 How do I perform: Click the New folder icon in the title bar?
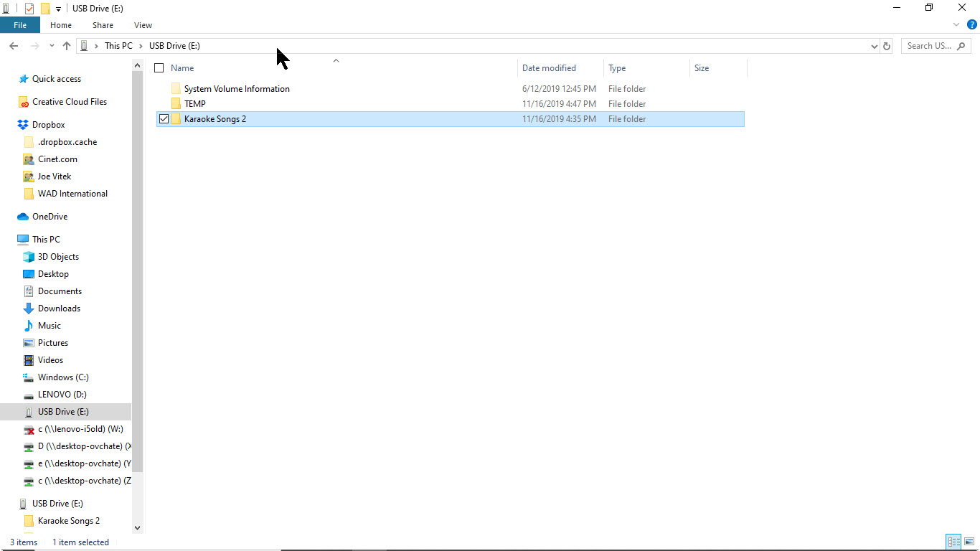(45, 8)
